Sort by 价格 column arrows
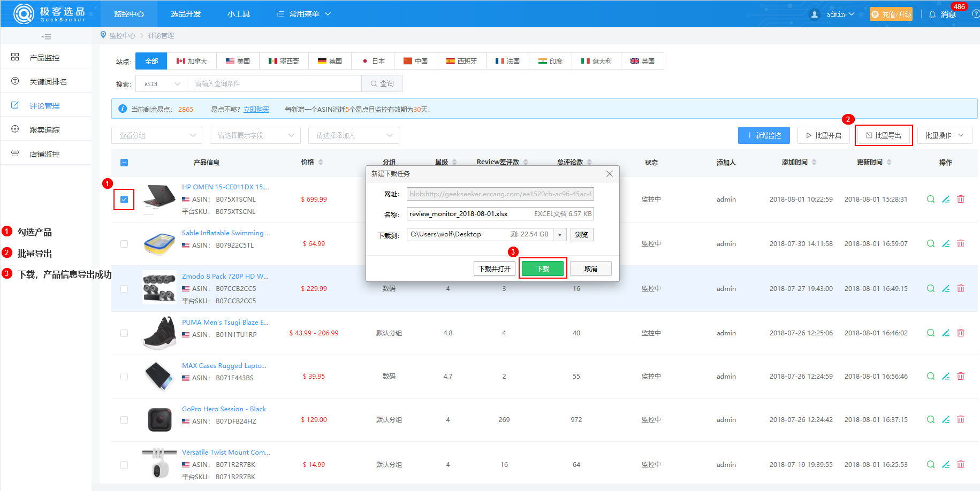 point(321,162)
